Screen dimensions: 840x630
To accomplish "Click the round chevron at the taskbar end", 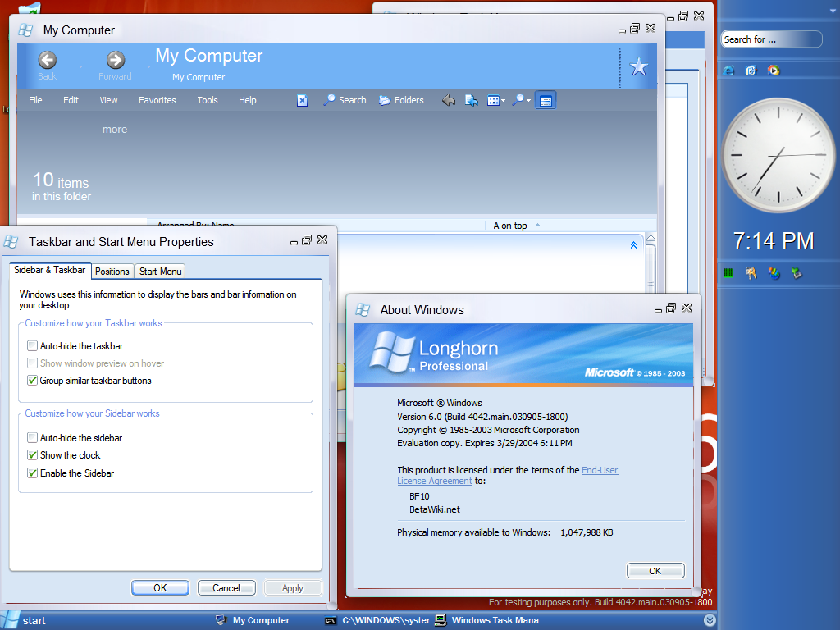I will 710,620.
